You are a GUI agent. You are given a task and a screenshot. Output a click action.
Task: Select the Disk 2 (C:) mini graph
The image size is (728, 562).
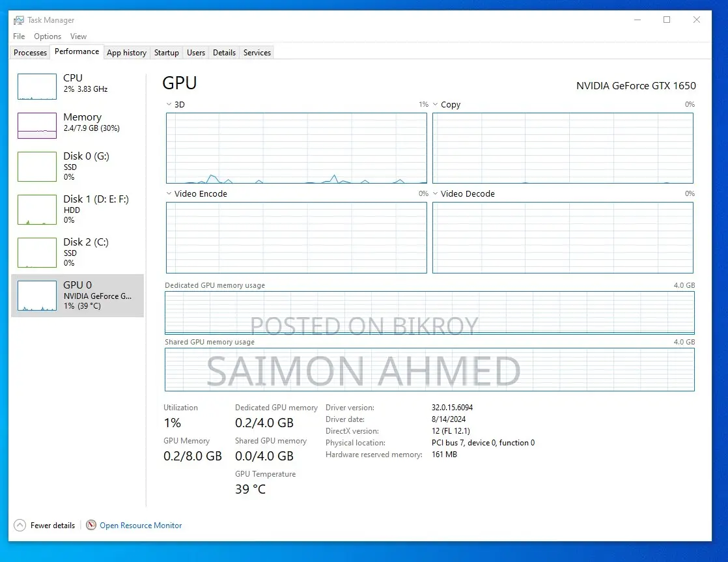37,253
